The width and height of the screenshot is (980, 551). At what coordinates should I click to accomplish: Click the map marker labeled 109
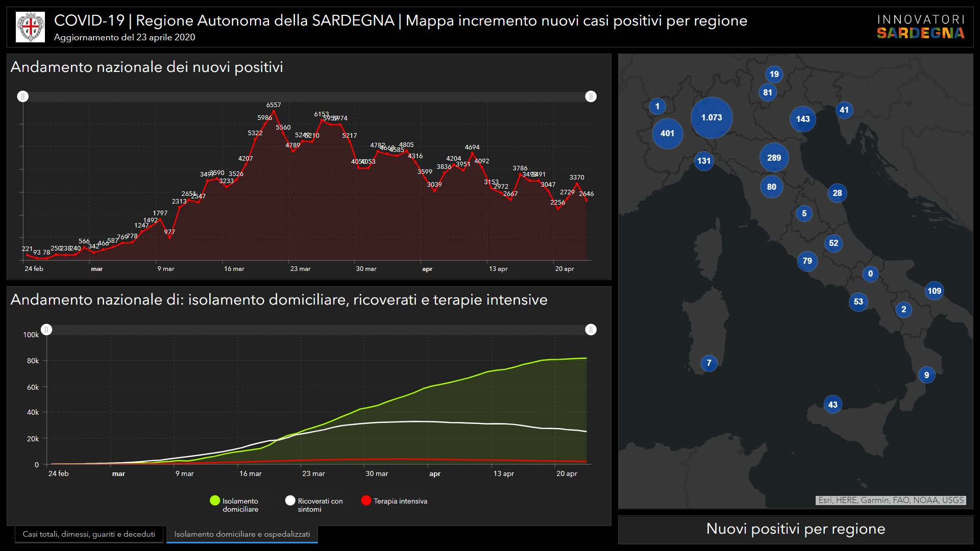point(934,291)
